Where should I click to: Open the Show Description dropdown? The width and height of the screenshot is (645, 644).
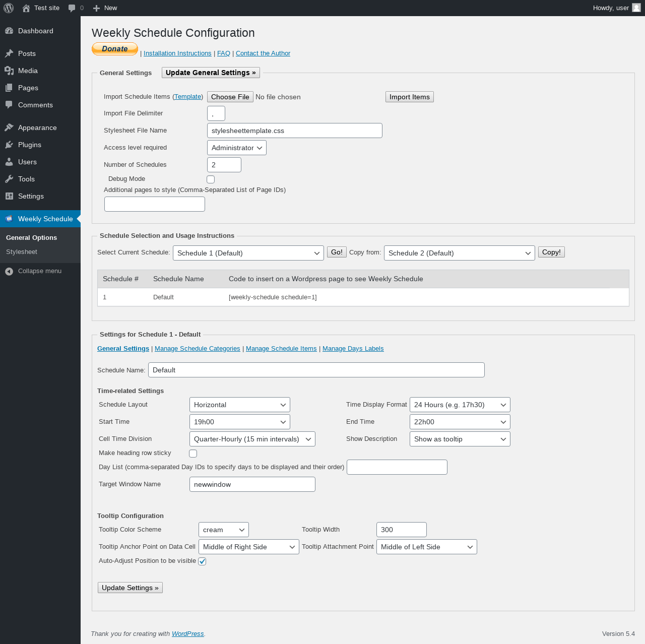[x=460, y=439]
